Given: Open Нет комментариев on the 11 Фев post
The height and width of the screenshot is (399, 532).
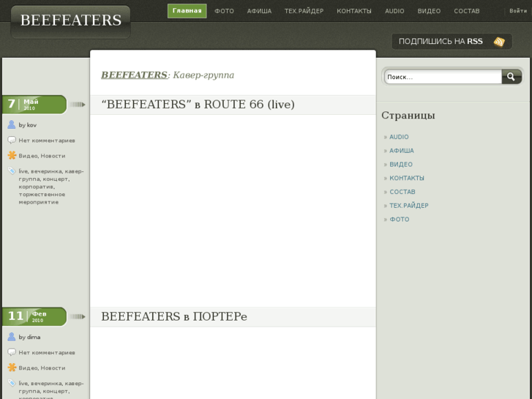Looking at the screenshot, I should (47, 352).
